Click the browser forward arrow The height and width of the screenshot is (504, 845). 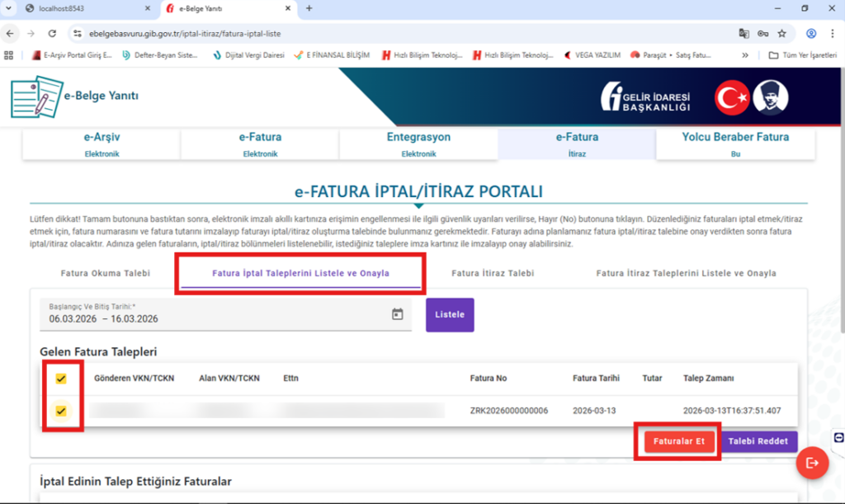coord(31,33)
